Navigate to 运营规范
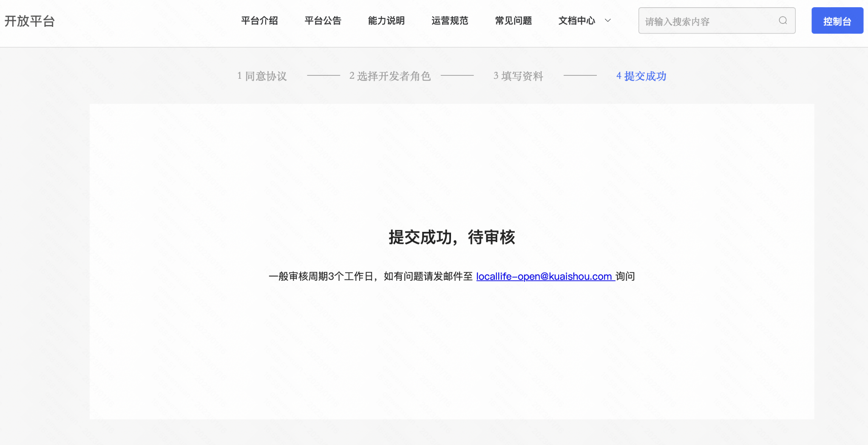The image size is (868, 445). coord(450,20)
